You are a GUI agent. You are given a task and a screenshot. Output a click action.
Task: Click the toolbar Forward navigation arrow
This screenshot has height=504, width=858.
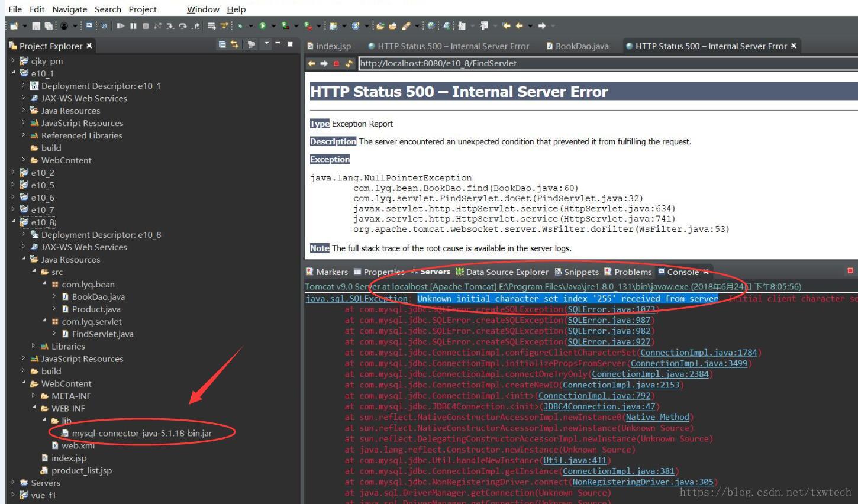click(541, 25)
